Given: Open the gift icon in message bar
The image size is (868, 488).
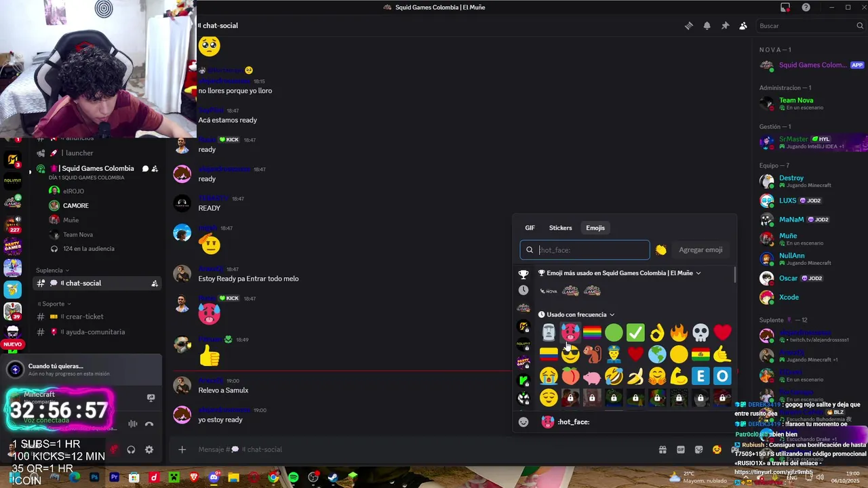Looking at the screenshot, I should (663, 449).
